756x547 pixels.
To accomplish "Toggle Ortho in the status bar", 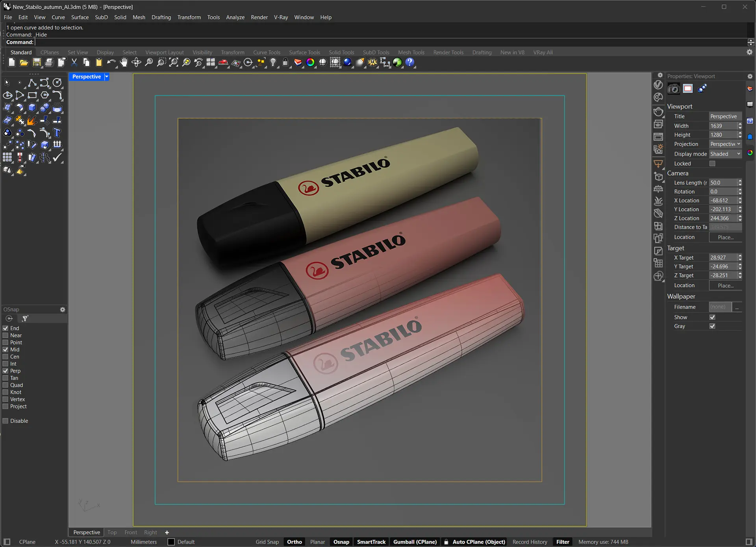I will coord(294,542).
